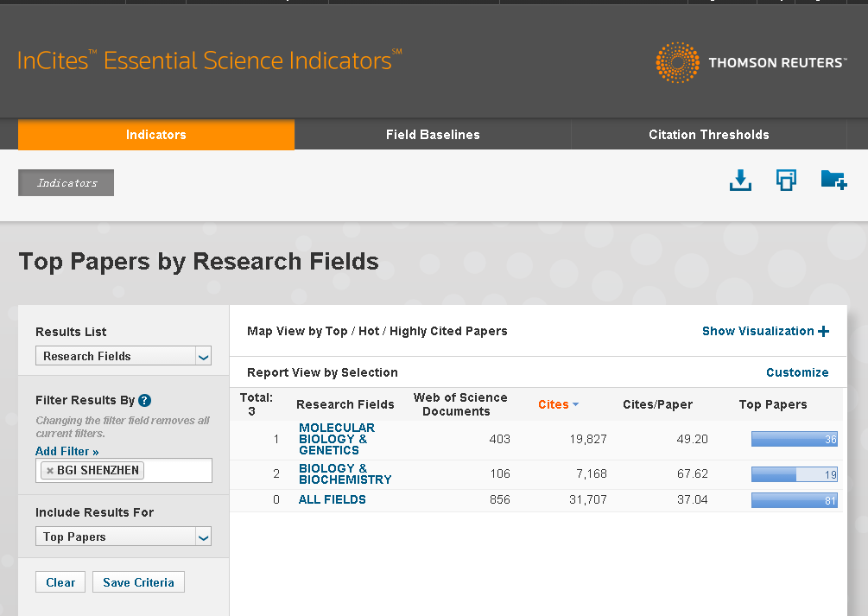Click Map View by Top / Hot / Highly Cited Papers
The height and width of the screenshot is (616, 868).
[x=377, y=331]
